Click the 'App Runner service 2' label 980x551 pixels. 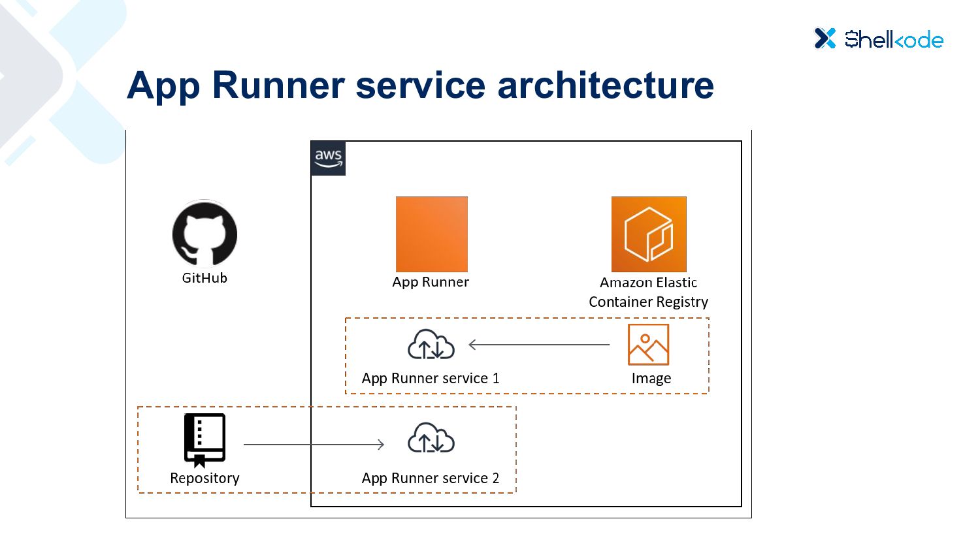pyautogui.click(x=431, y=479)
